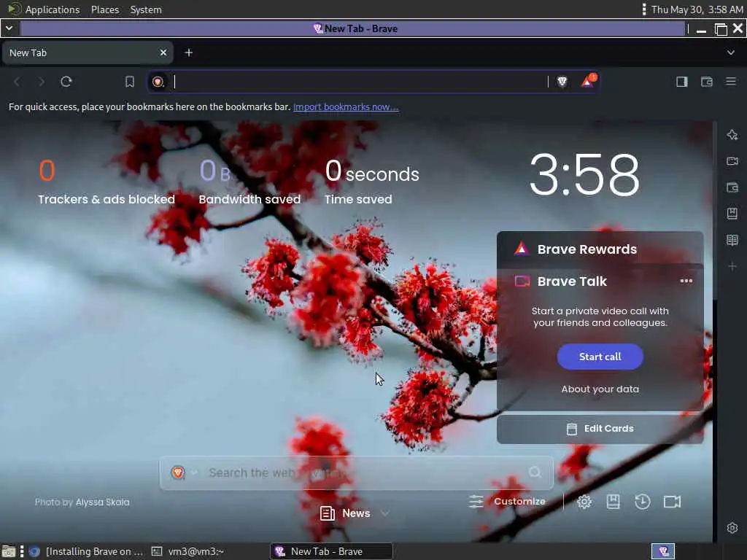Viewport: 747px width, 560px height.
Task: Open the System menu
Action: coord(146,9)
